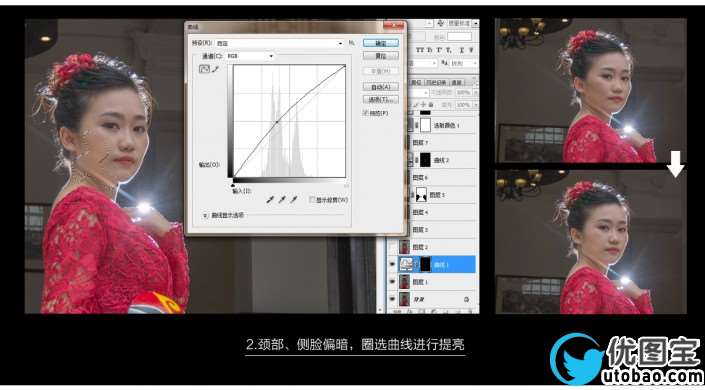Click the 取消 cancel button
Screen dimensions: 705x390
[x=381, y=56]
